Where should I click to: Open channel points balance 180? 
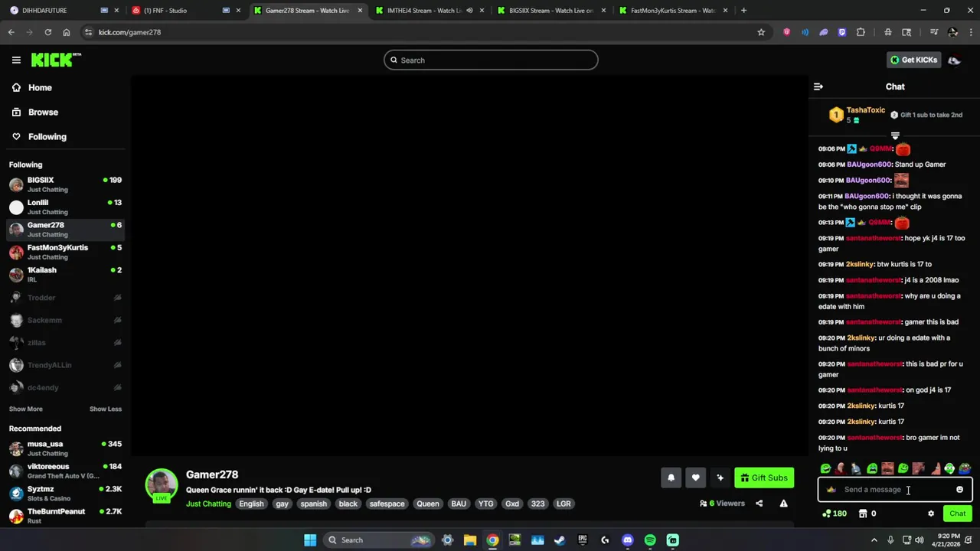click(835, 514)
